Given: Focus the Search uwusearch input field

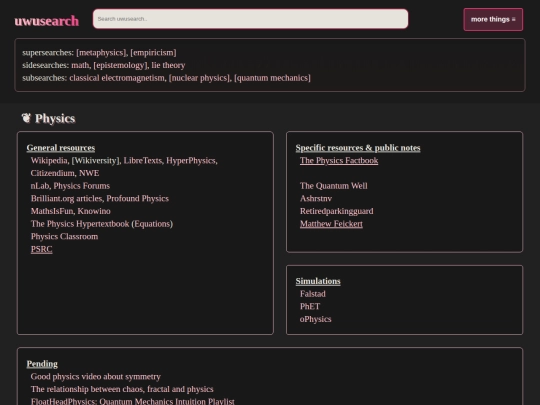Looking at the screenshot, I should (x=250, y=19).
